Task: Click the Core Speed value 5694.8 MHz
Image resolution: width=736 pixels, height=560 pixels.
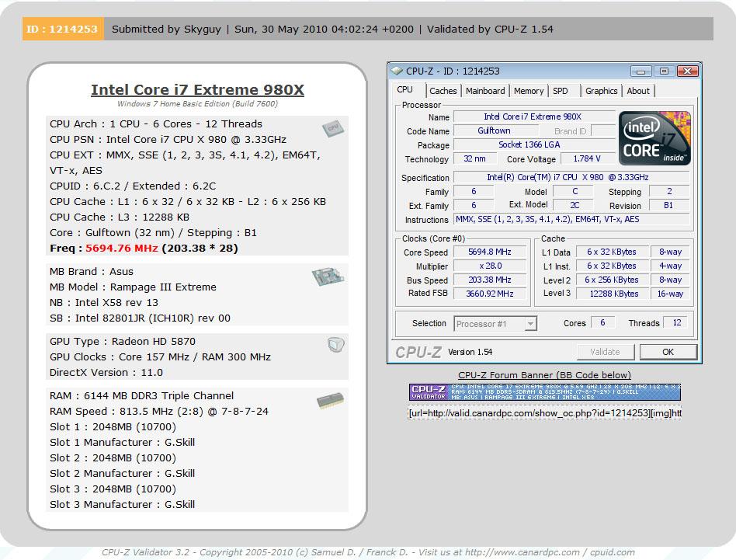Action: [490, 252]
